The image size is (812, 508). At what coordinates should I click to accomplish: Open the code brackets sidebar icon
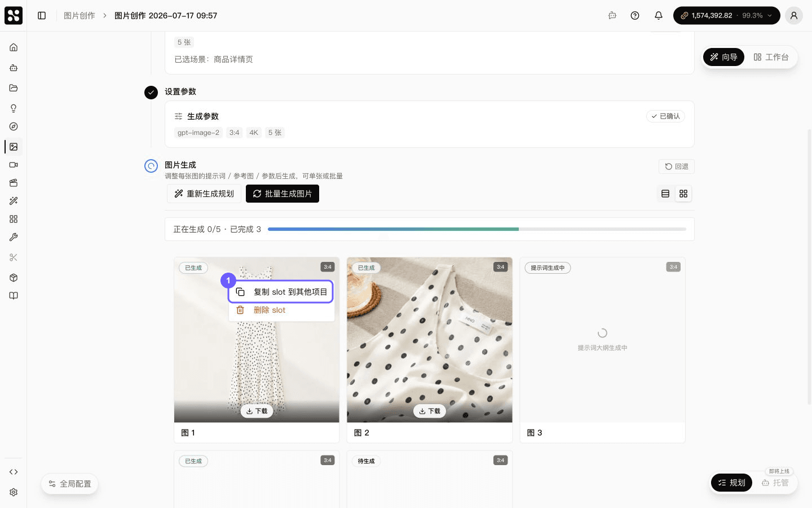14,472
